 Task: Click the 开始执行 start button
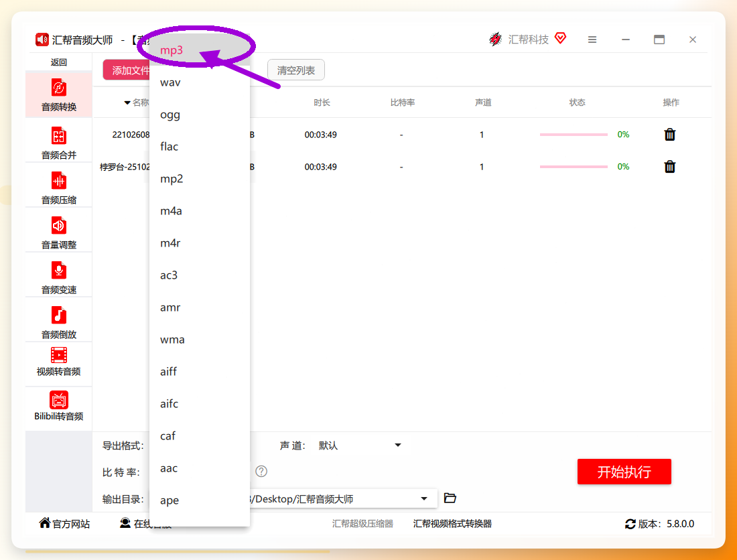(x=624, y=471)
